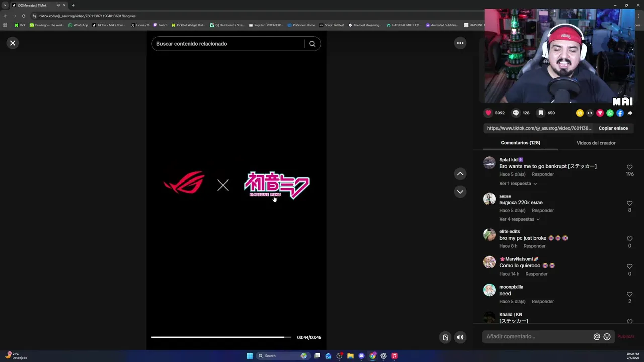Image resolution: width=644 pixels, height=362 pixels.
Task: Like Splat kid's comment heart
Action: click(x=629, y=167)
